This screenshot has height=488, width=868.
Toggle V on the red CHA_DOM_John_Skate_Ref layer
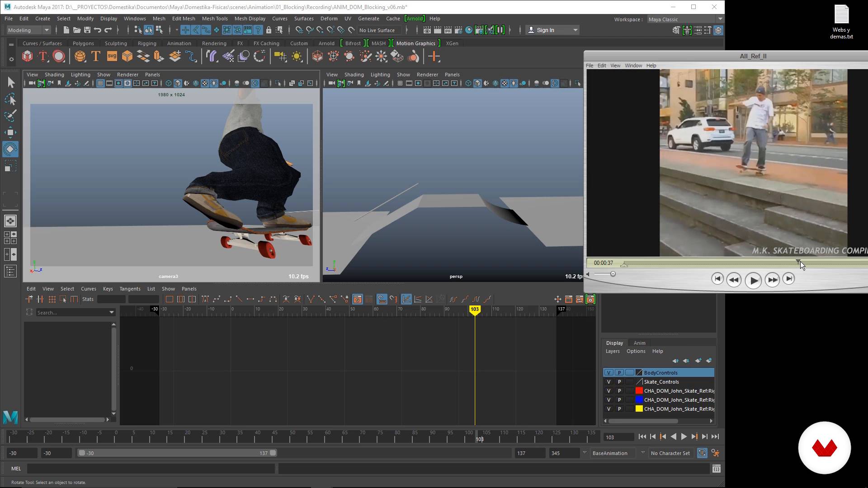pyautogui.click(x=609, y=391)
